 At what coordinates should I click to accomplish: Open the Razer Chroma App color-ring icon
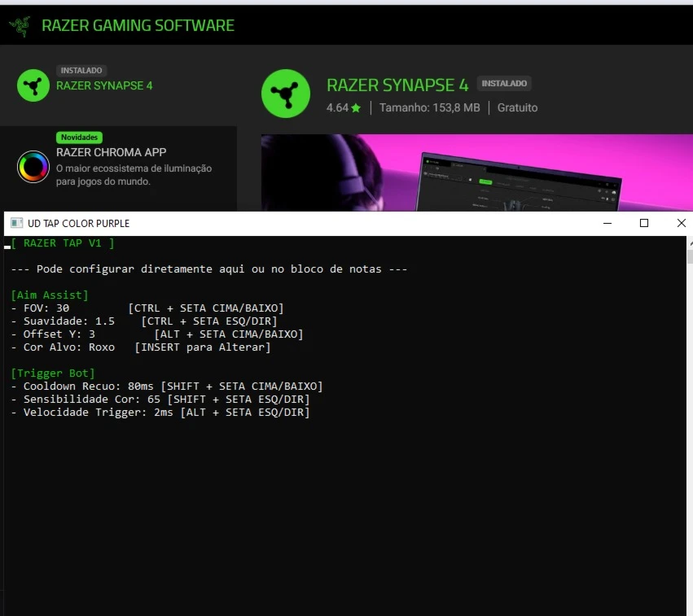[33, 167]
